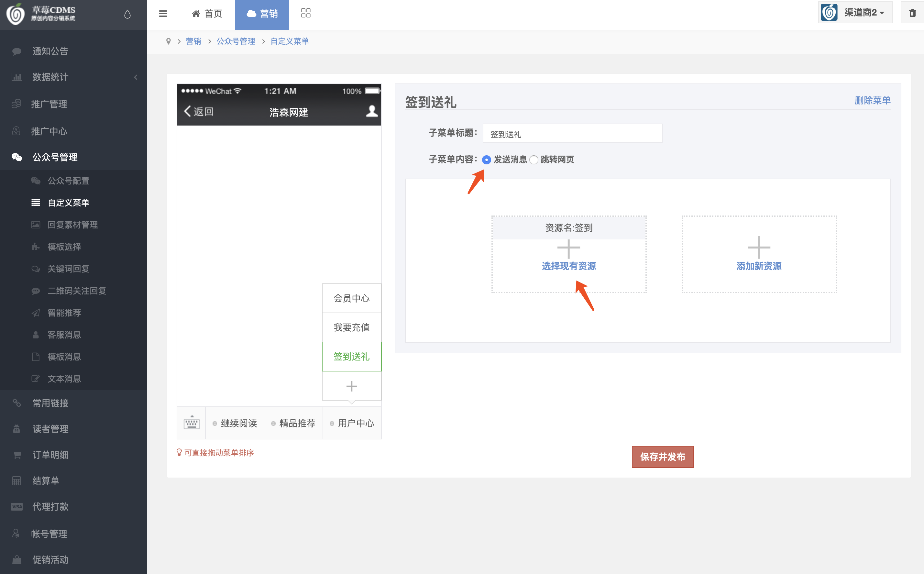This screenshot has width=924, height=574.
Task: Click the 资源名:签到 resource label
Action: click(568, 228)
